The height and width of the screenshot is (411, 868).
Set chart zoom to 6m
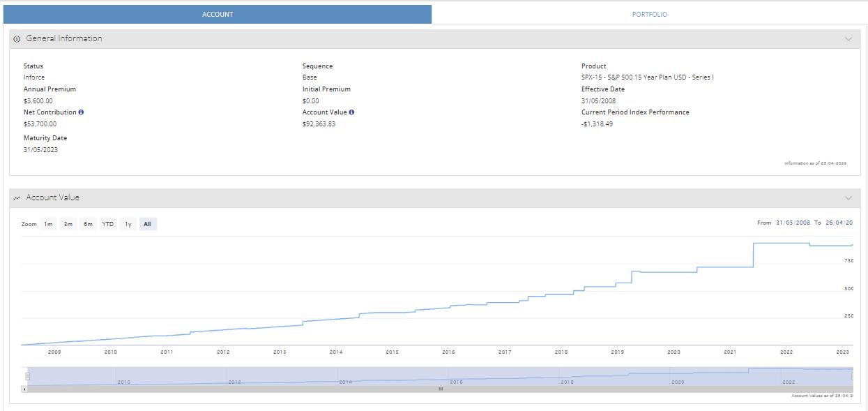[x=88, y=224]
